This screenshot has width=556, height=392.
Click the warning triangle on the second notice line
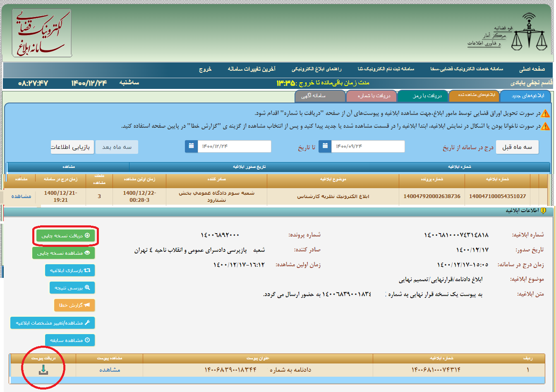[545, 126]
